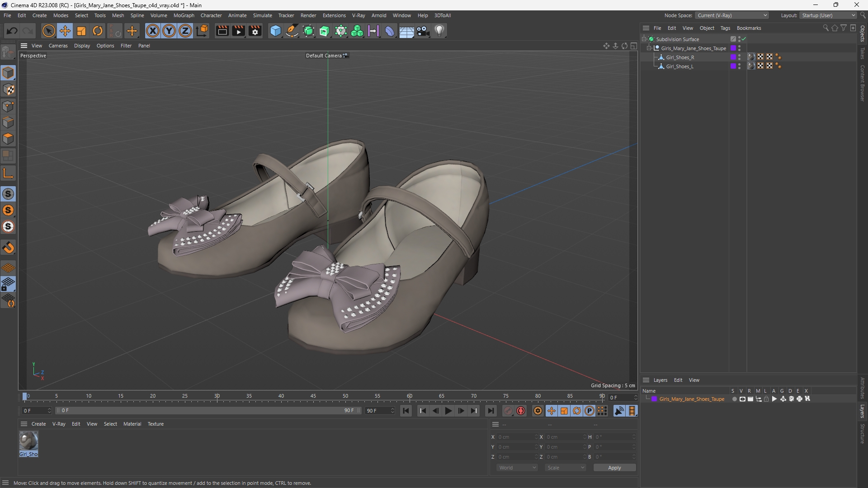The image size is (868, 488).
Task: Add a Camera object
Action: [423, 31]
